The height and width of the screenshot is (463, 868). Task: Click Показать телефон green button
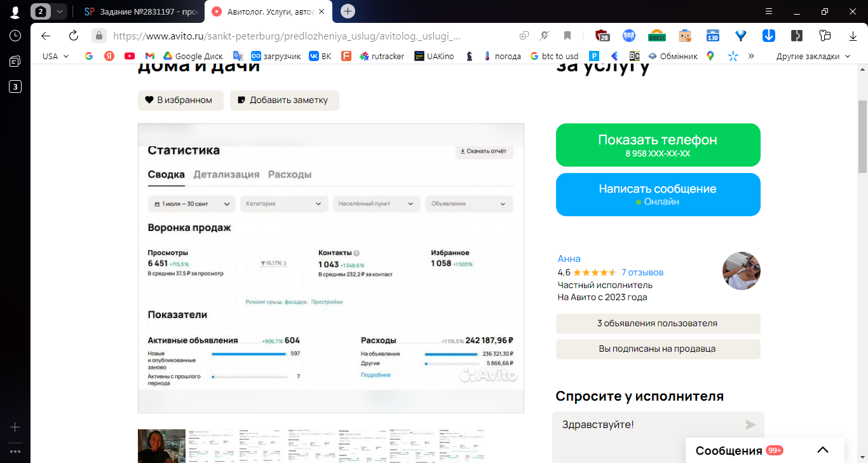pos(658,145)
